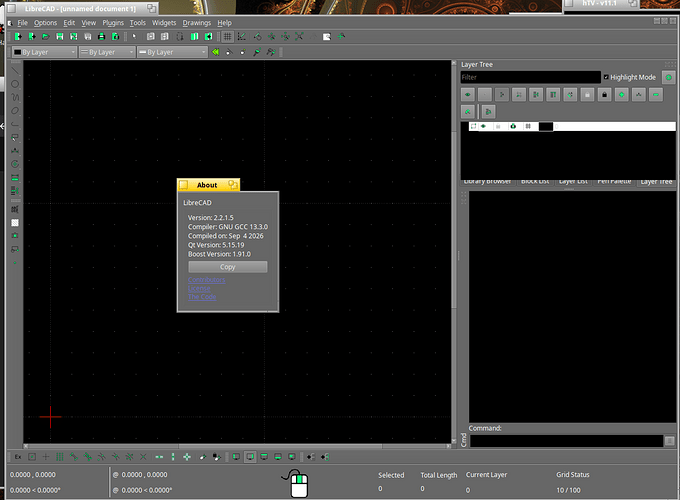Select the Polyline tool in left toolbar
Viewport: 680px width, 500px height.
pyautogui.click(x=15, y=124)
